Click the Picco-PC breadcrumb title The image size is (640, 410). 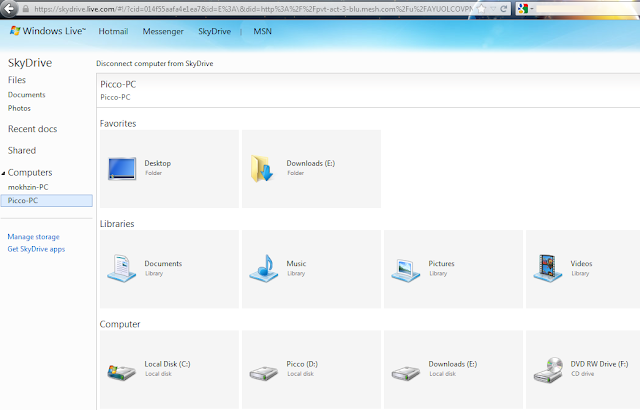pos(118,84)
